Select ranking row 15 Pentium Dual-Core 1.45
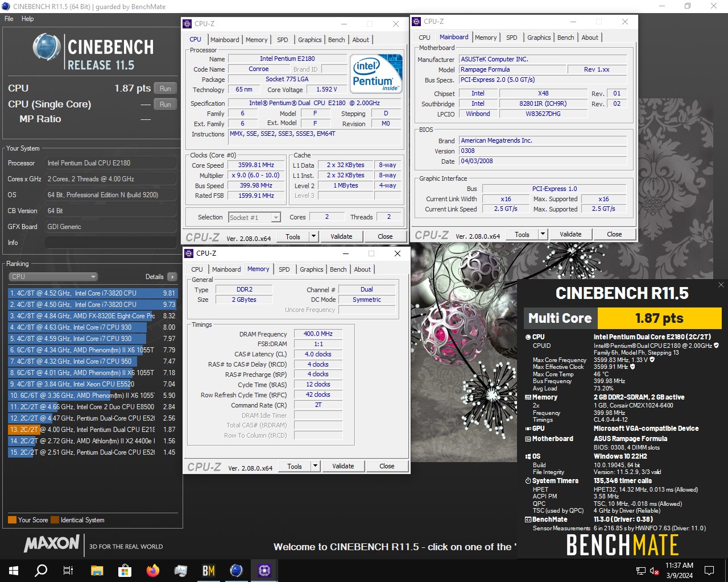The width and height of the screenshot is (728, 582). (x=93, y=452)
